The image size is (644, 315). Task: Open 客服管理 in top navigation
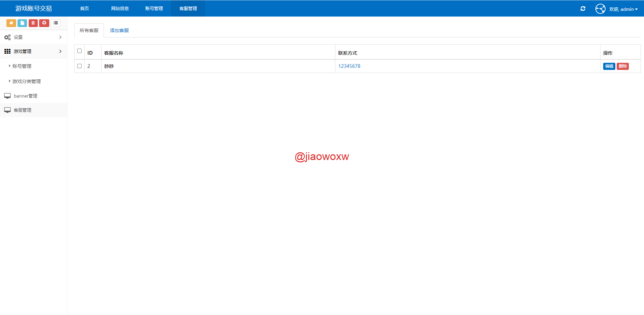(x=188, y=8)
